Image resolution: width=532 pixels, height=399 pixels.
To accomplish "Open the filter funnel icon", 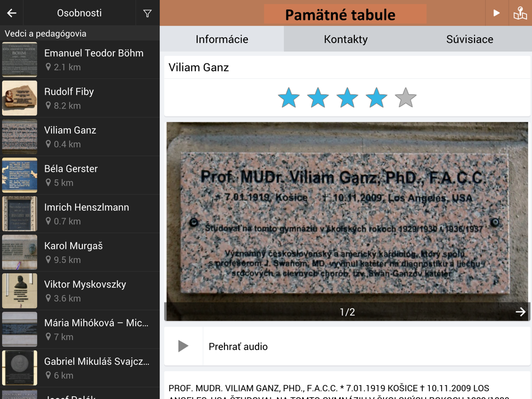I will (x=147, y=13).
